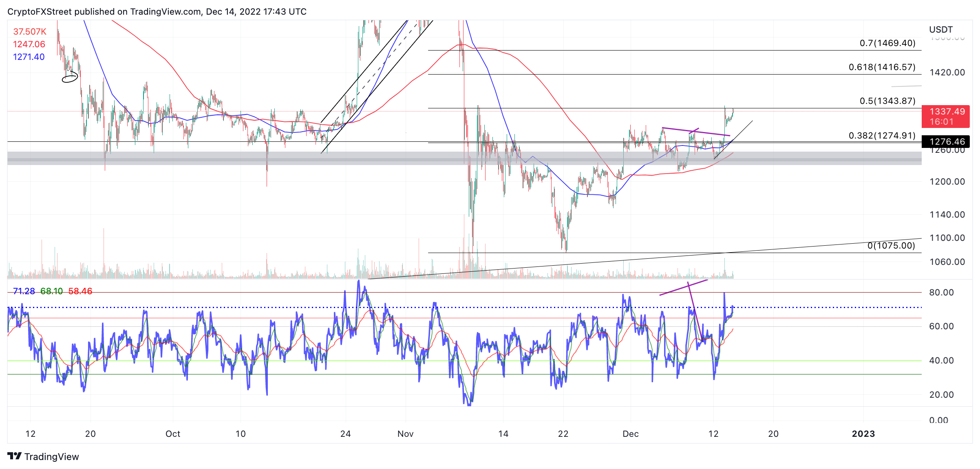
Task: Click the red 58.46 indicator value
Action: (80, 291)
